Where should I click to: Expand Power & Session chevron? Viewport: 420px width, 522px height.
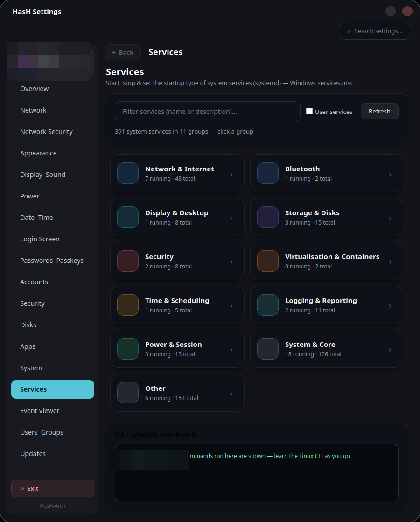[x=231, y=350]
